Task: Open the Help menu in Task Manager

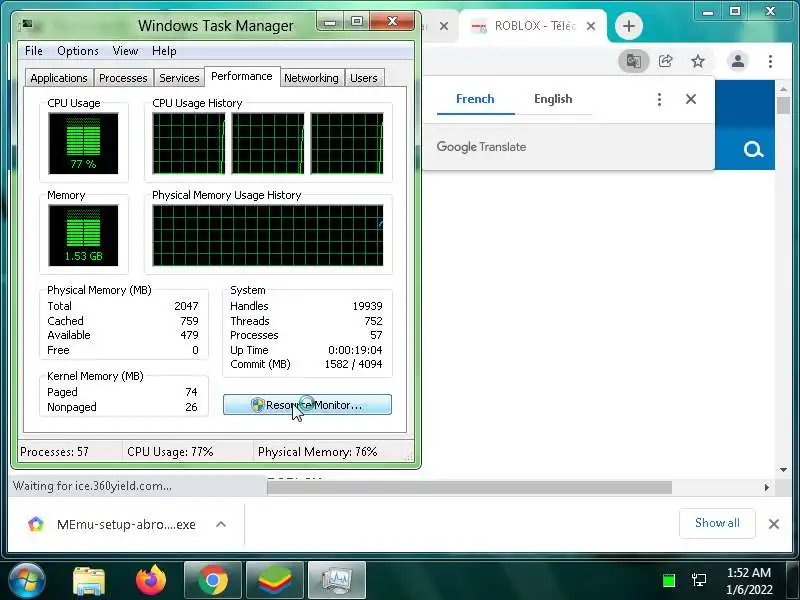Action: coord(164,51)
